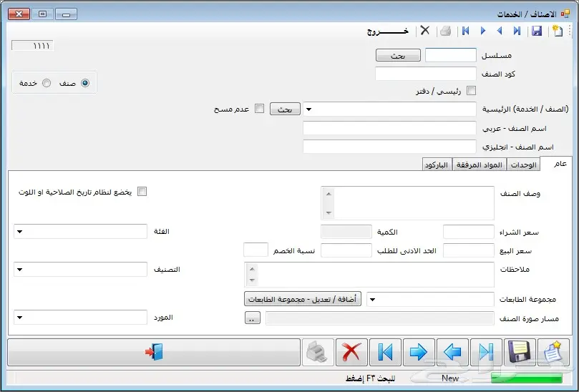Toggle the رئيسي / دفتر checkbox
Viewport: 579px width, 392px height.
pos(471,90)
